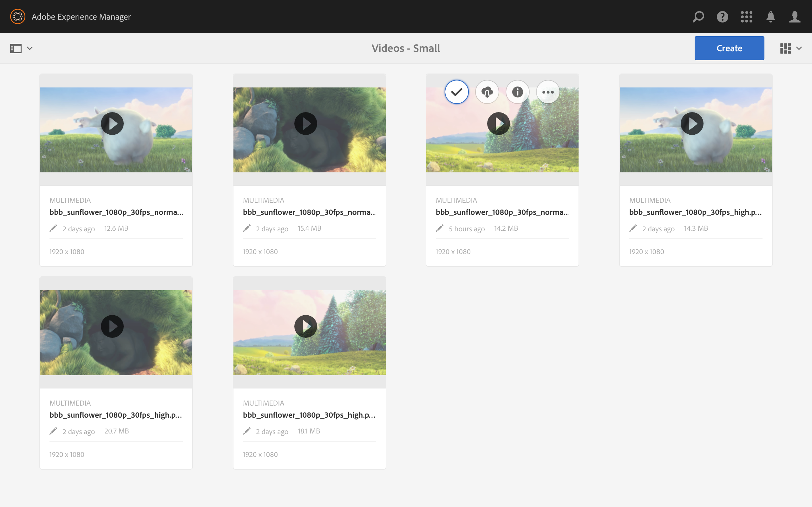Viewport: 812px width, 507px height.
Task: Toggle the left rail panel icon
Action: tap(16, 48)
